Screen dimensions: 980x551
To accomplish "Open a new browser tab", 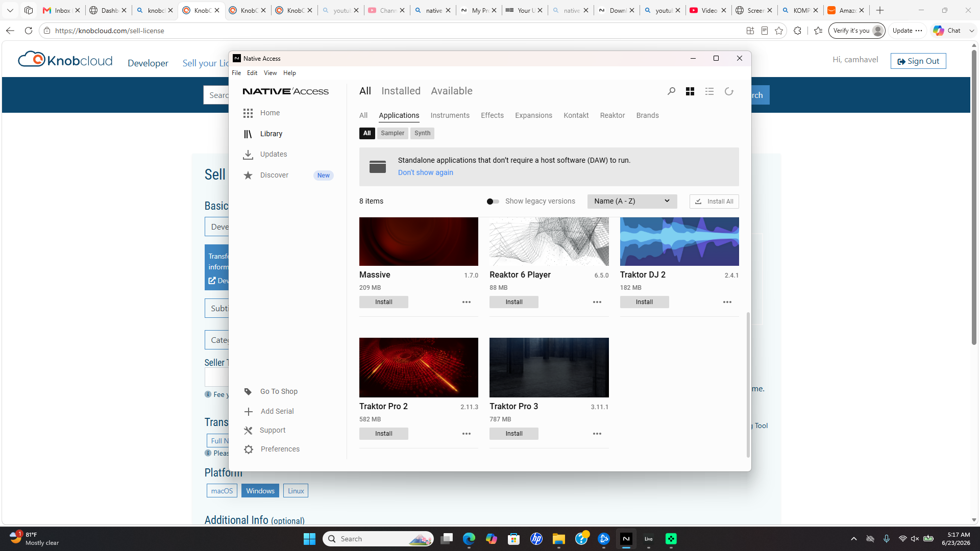I will [880, 10].
